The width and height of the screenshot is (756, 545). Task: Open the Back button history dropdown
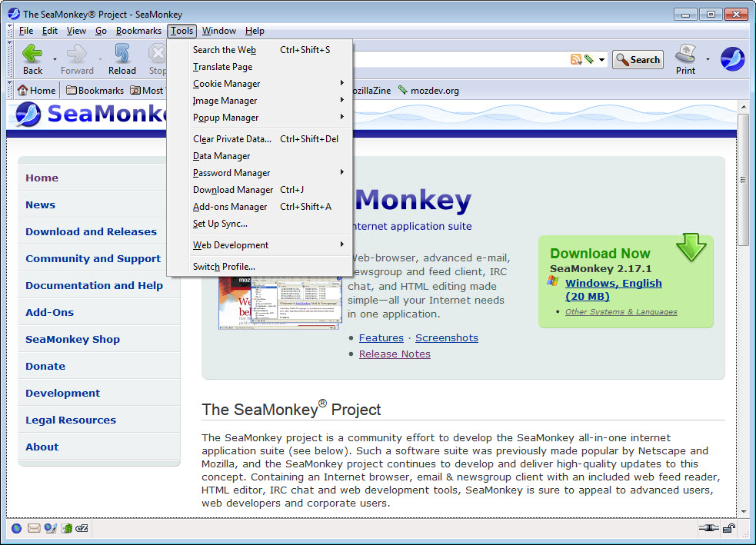coord(55,59)
